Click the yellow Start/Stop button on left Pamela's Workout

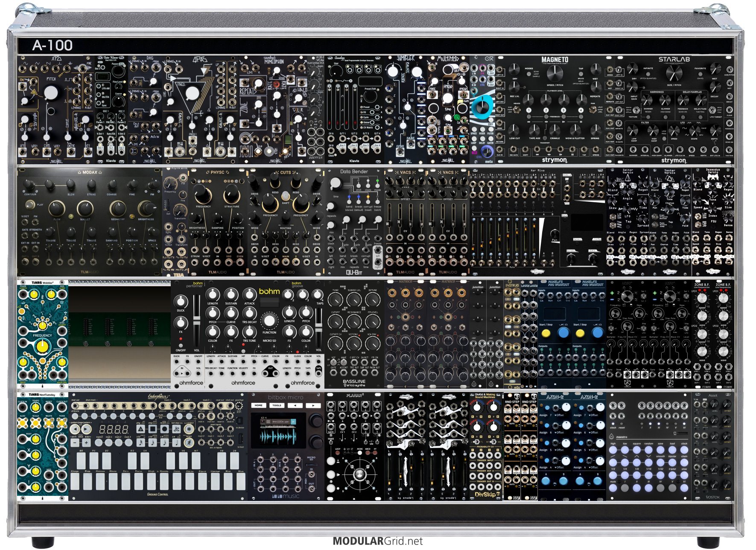coord(546,333)
